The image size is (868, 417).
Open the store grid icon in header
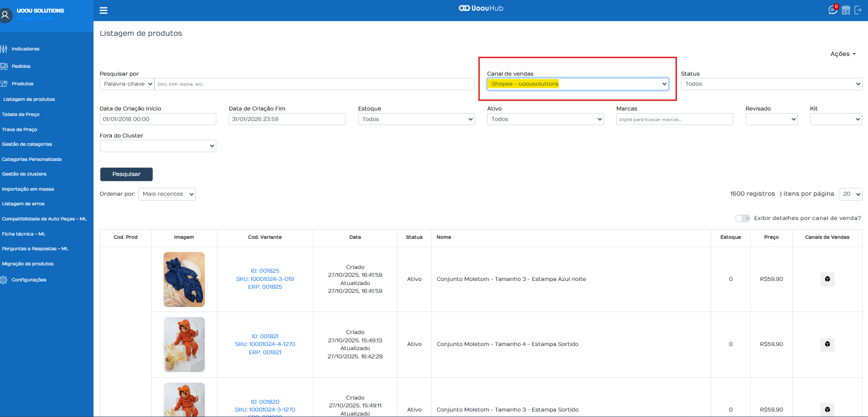(x=846, y=10)
